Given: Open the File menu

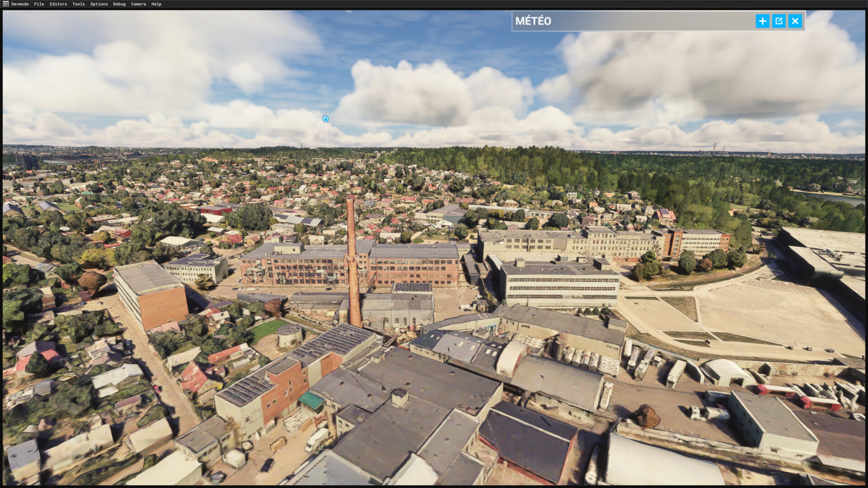Looking at the screenshot, I should point(39,4).
